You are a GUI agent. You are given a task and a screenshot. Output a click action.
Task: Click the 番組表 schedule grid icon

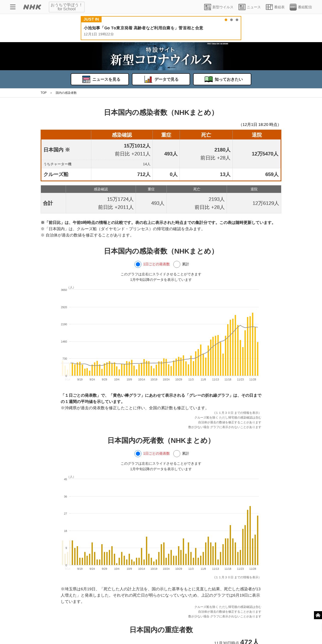pos(269,7)
